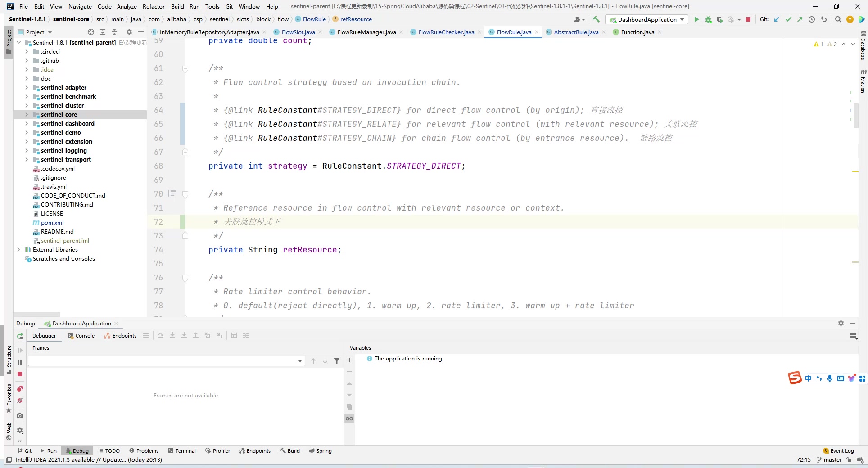Viewport: 868px width, 468px height.
Task: Click Filter frames funnel icon
Action: [337, 361]
